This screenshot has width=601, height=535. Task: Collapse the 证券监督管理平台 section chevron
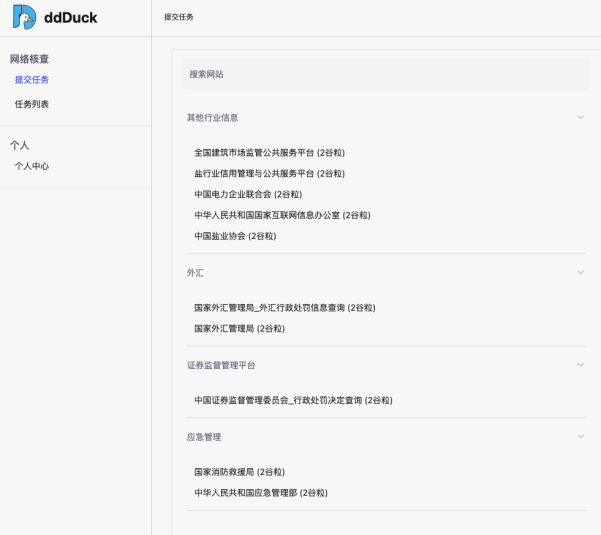(x=581, y=365)
